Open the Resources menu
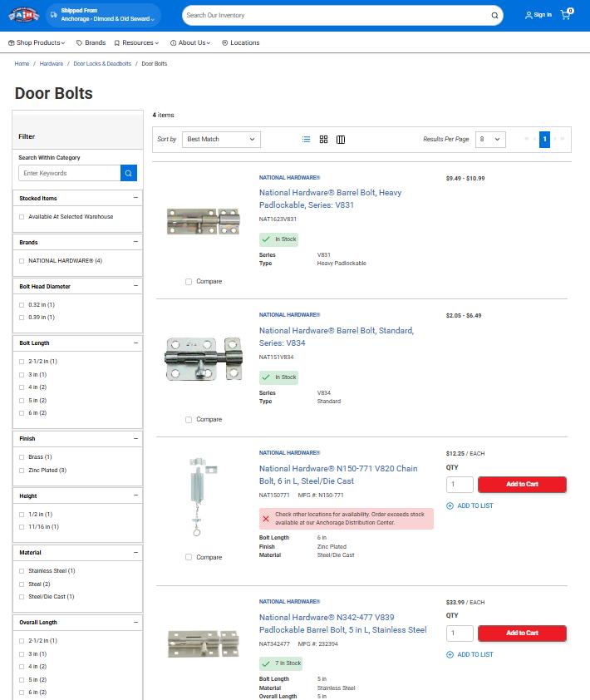The image size is (590, 700). coord(136,43)
